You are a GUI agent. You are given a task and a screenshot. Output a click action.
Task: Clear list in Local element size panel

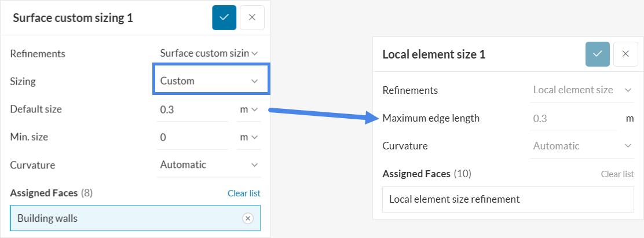pyautogui.click(x=617, y=174)
